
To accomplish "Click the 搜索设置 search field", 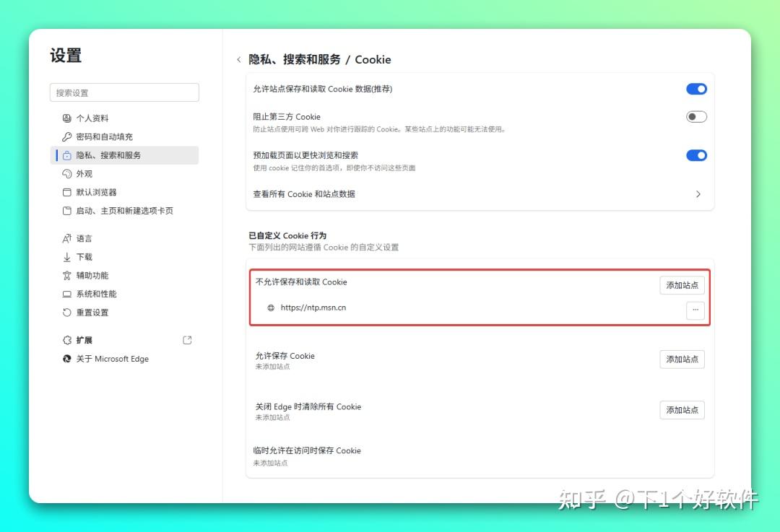I will [x=123, y=92].
